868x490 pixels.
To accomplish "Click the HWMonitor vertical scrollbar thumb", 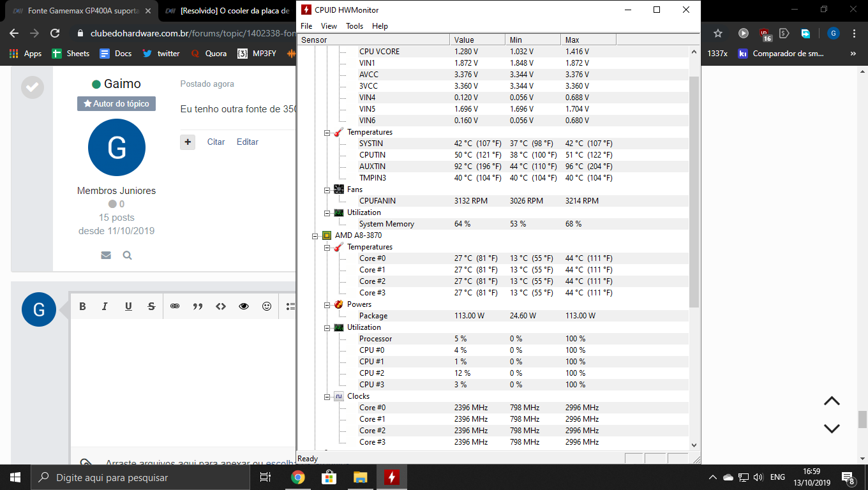I will pos(695,191).
